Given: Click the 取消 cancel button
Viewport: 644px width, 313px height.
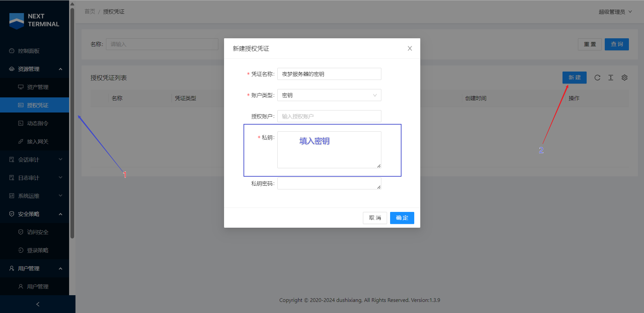Looking at the screenshot, I should (375, 218).
